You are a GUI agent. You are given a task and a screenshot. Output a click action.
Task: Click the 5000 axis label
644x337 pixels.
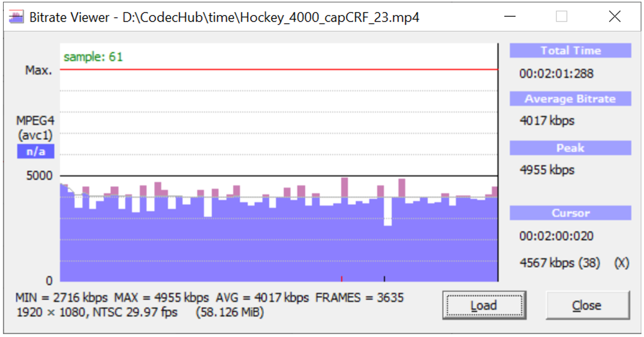click(39, 176)
